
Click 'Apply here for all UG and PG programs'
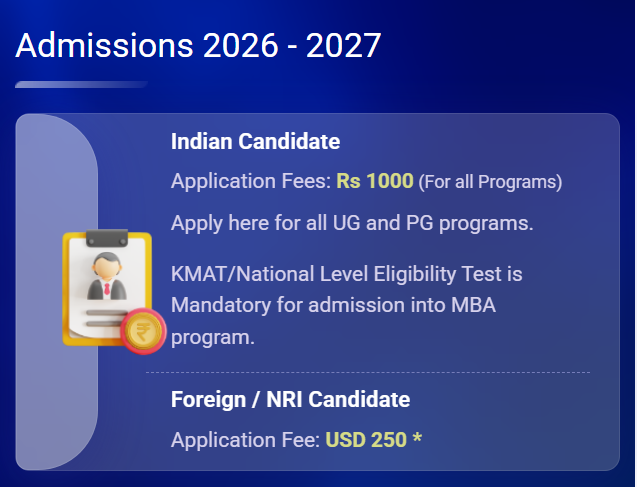tap(352, 223)
